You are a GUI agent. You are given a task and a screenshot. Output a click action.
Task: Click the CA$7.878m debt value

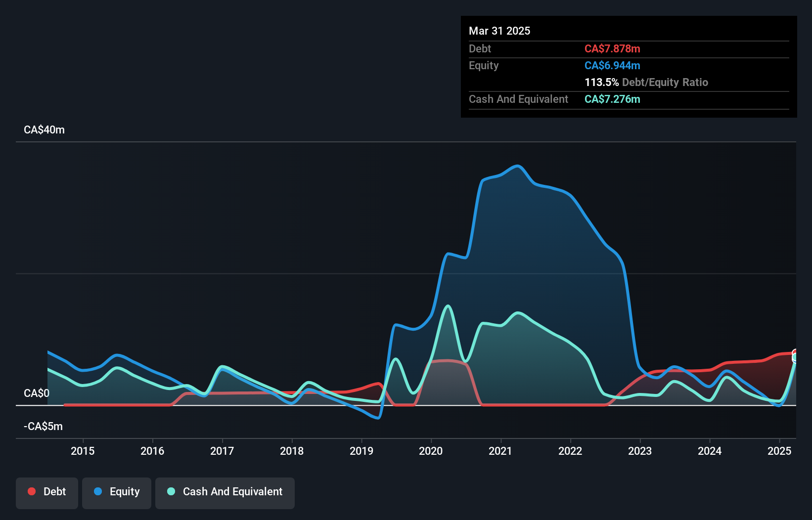coord(612,48)
